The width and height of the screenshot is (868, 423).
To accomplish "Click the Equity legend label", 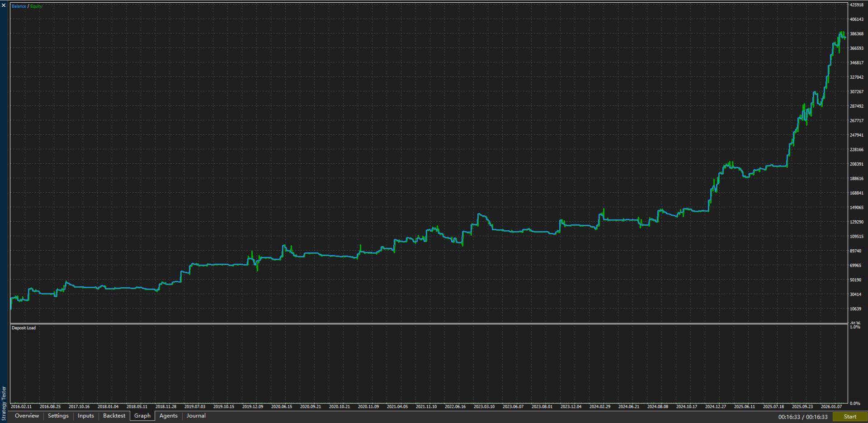I will pos(36,6).
